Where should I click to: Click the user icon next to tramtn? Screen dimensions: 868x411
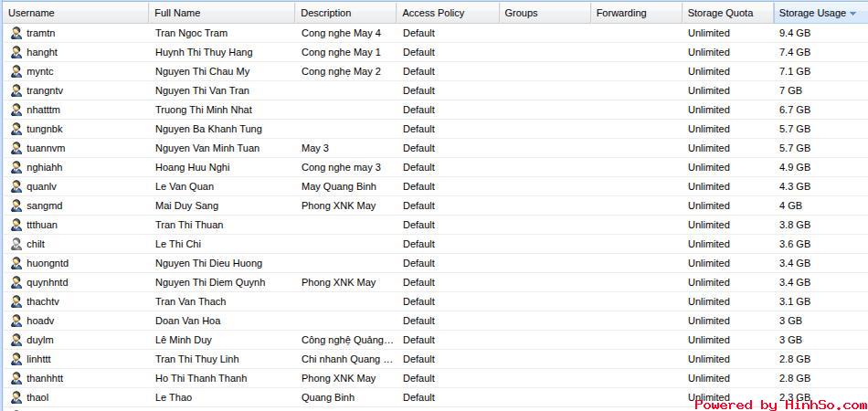coord(16,33)
